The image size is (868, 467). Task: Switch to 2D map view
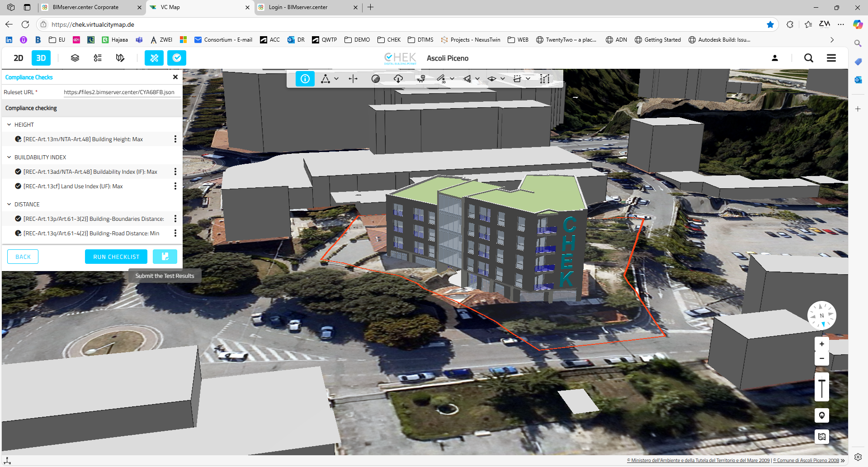point(19,58)
